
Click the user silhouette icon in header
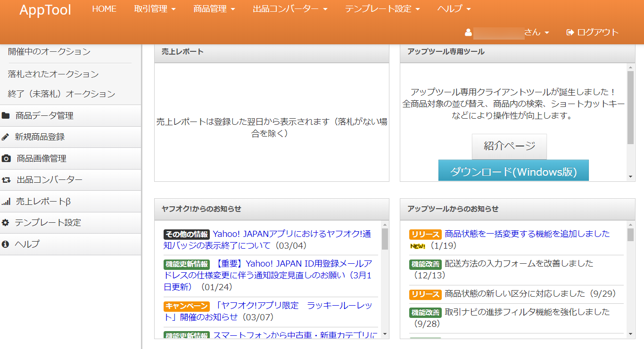point(468,32)
